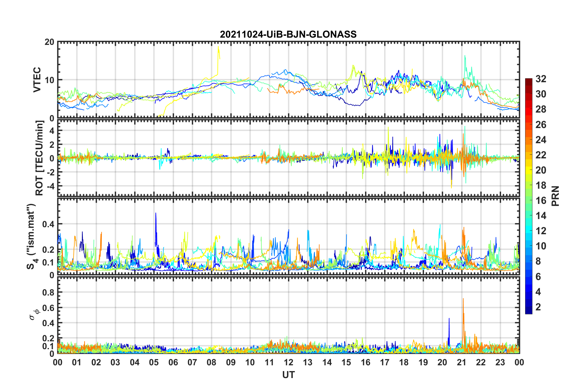Click the plot title 20211024-UiB-BJN-GLONASS
Viewport: 577px width, 392px height.
click(288, 34)
